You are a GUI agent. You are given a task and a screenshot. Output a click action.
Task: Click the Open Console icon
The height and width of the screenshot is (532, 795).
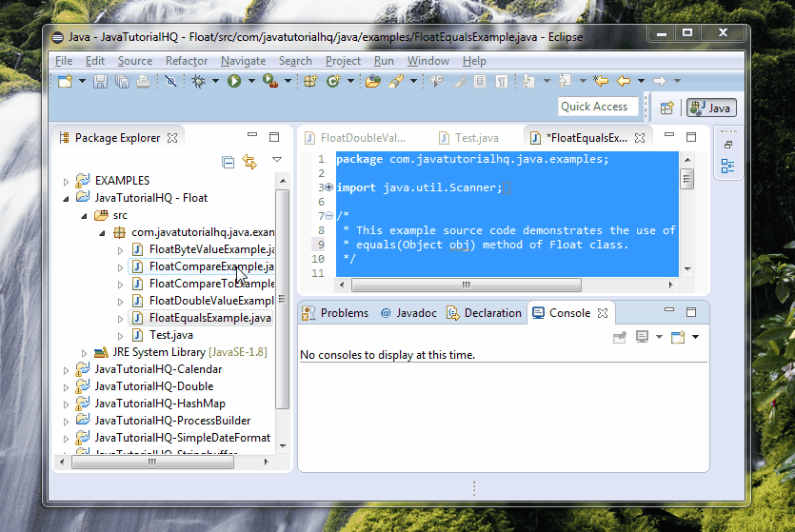click(x=678, y=337)
